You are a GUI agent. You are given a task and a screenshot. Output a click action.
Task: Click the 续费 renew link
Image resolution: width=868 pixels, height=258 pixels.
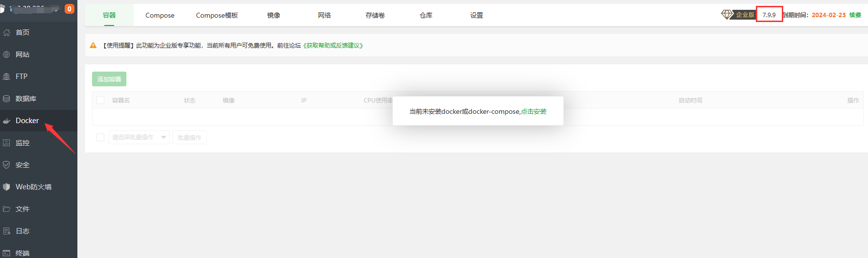tap(855, 15)
